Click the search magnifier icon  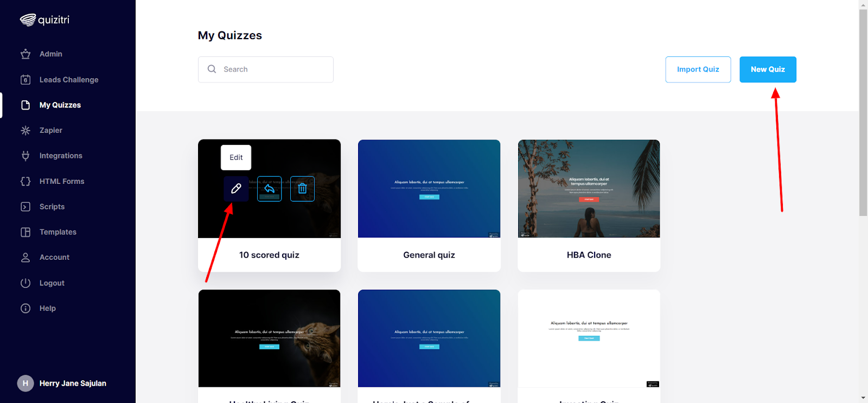[x=212, y=69]
